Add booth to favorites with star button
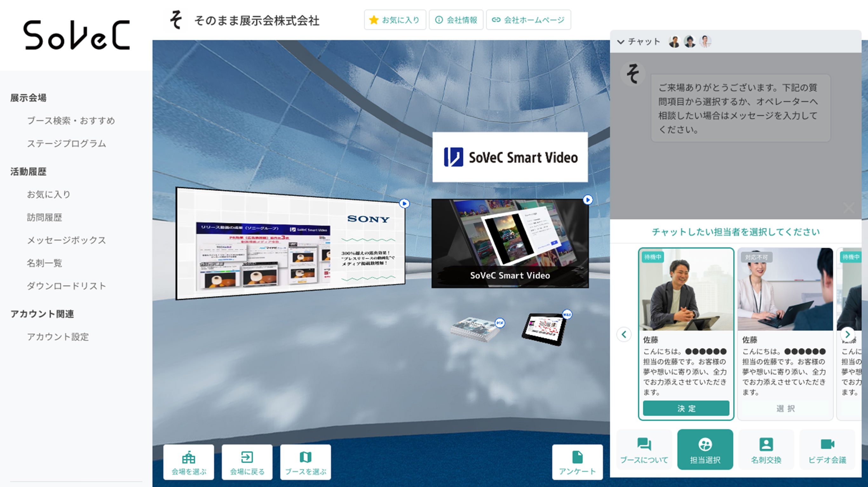Screen dimensions: 868x487 (395, 20)
